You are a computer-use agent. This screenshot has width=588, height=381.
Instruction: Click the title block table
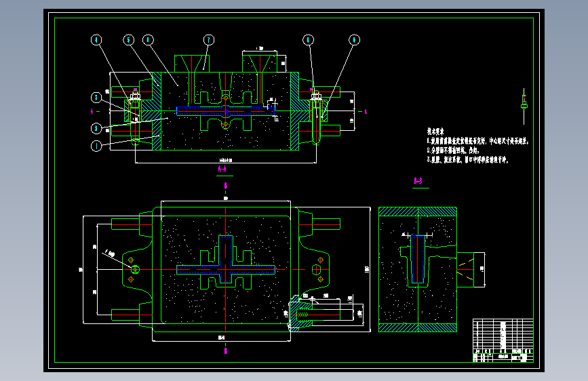pos(503,340)
